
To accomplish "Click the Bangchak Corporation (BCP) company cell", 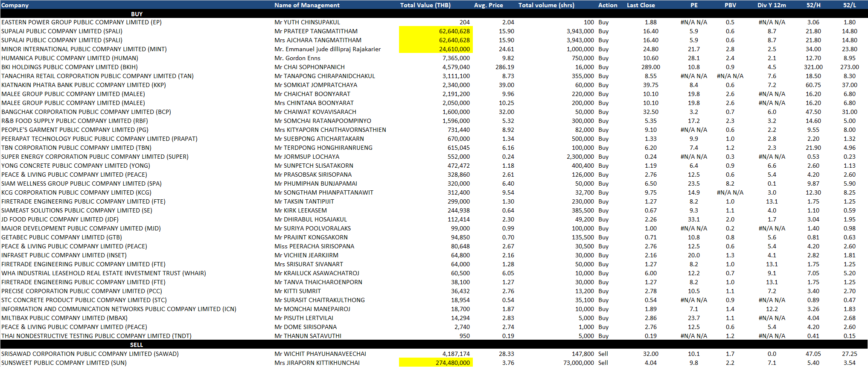I will tap(86, 112).
